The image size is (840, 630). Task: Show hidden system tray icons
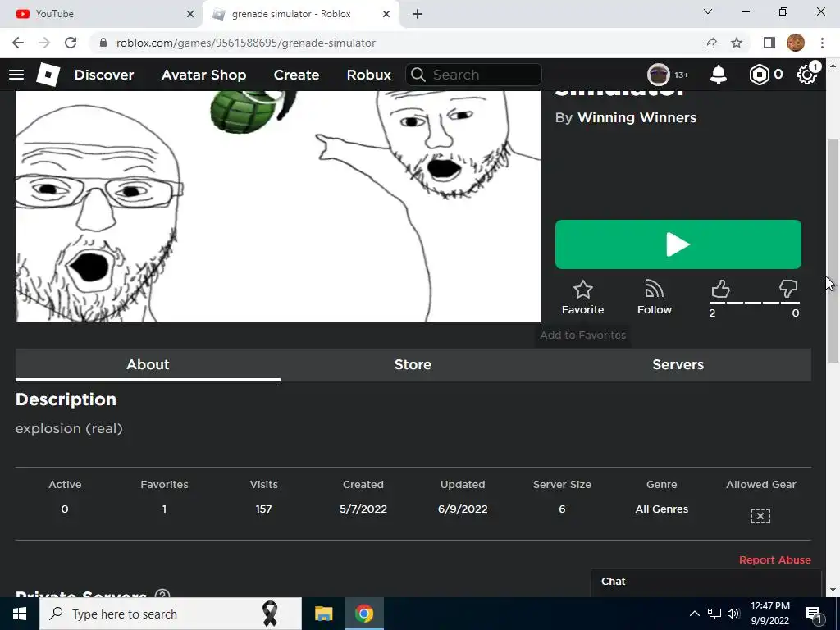(x=694, y=614)
